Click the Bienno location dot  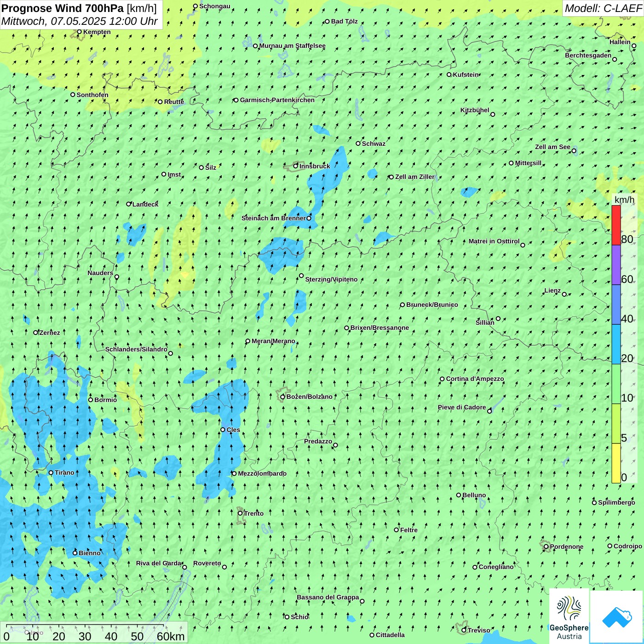point(75,553)
